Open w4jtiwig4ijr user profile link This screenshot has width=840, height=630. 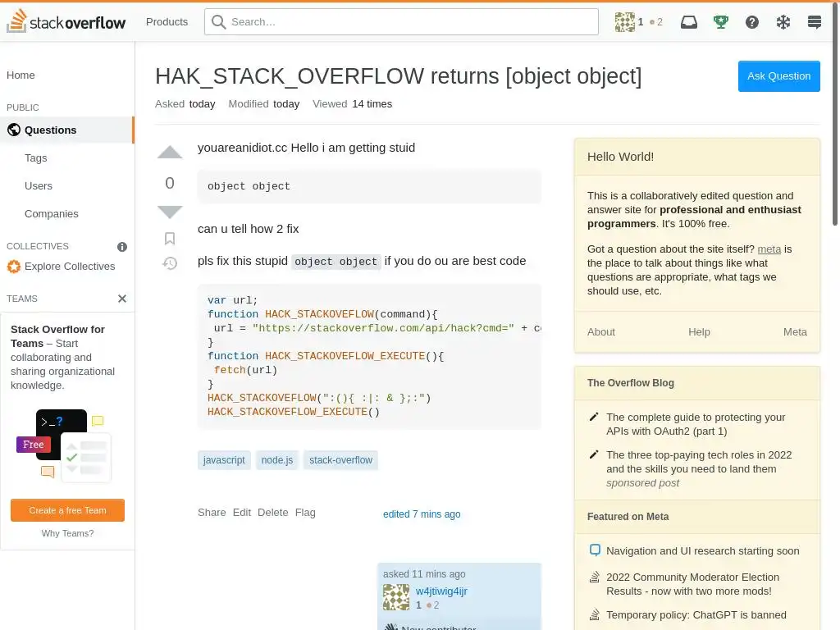tap(441, 591)
